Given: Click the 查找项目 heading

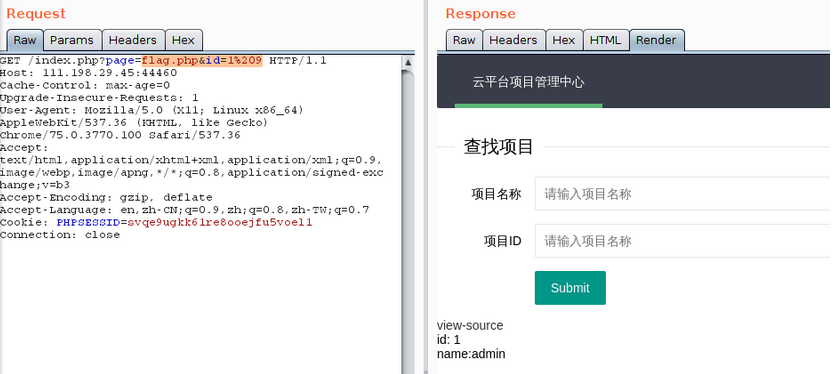Looking at the screenshot, I should click(x=498, y=147).
